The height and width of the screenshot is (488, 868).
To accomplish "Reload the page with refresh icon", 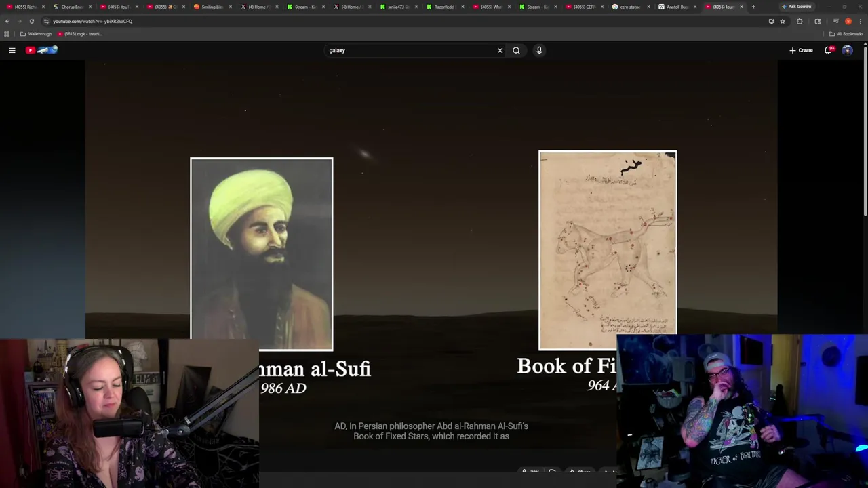I will click(x=31, y=21).
